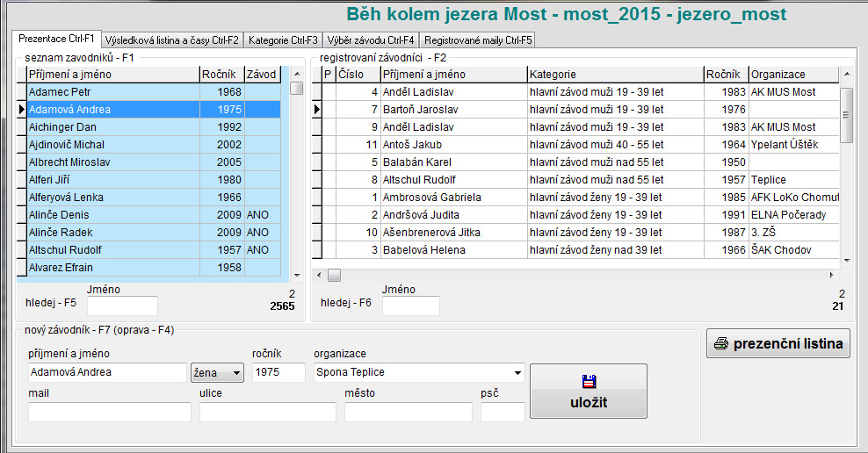This screenshot has width=868, height=453.
Task: Click the ulice input field
Action: coord(267,412)
